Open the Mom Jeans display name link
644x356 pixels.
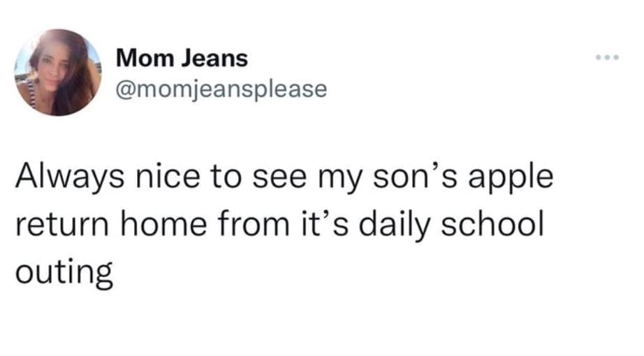point(182,59)
